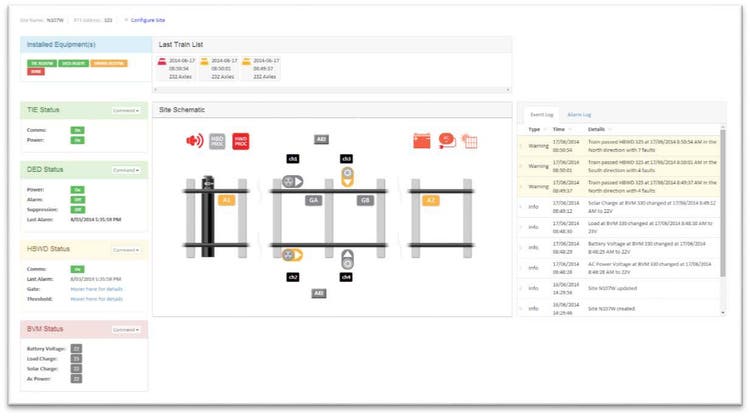Image resolution: width=750 pixels, height=416 pixels.
Task: Click the solar panel grid icon
Action: 470,141
